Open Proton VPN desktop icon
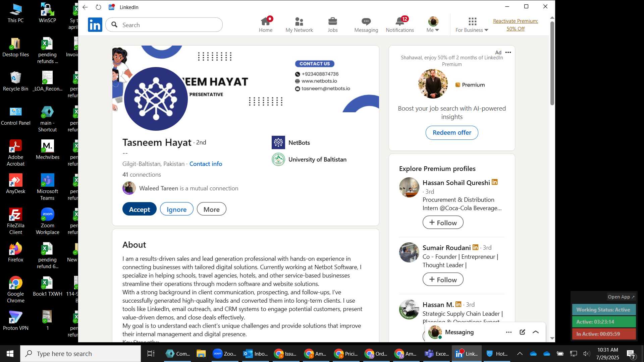This screenshot has height=362, width=644. tap(15, 320)
